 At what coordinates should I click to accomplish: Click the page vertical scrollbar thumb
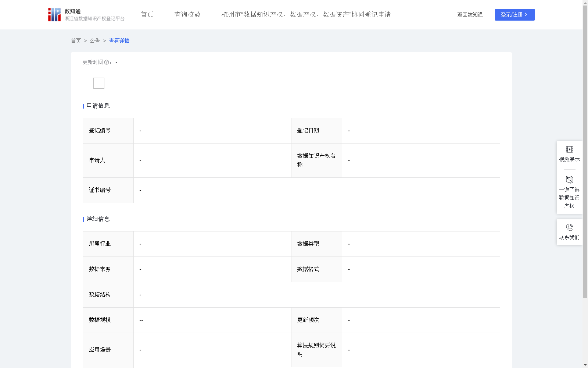click(585, 151)
